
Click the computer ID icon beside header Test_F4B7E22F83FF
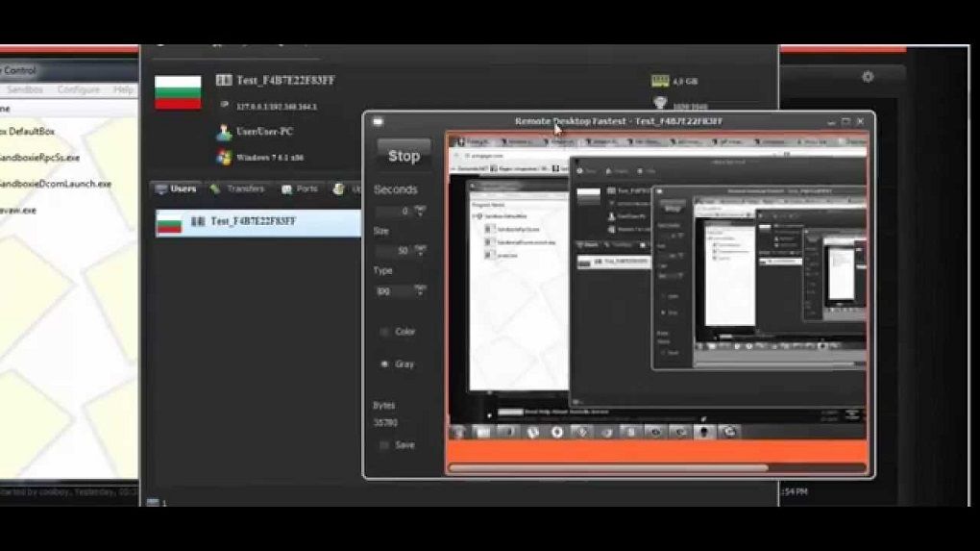(224, 80)
